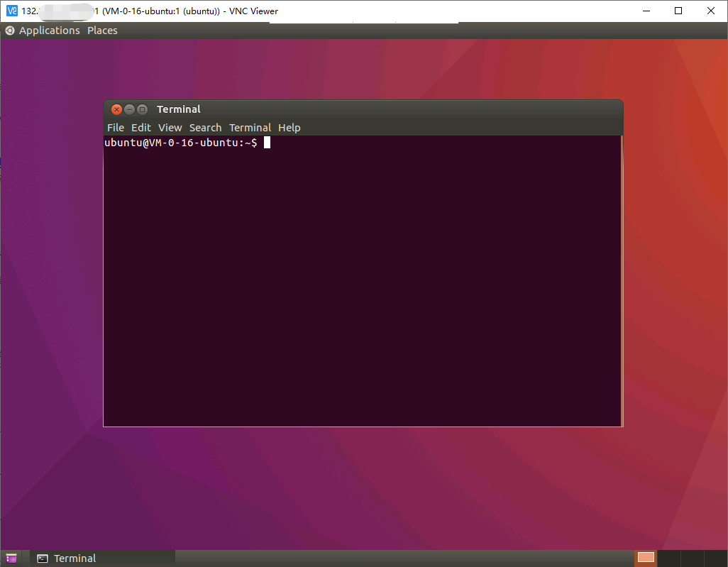728x567 pixels.
Task: Click the VNC Viewer logo in title bar
Action: [x=11, y=11]
